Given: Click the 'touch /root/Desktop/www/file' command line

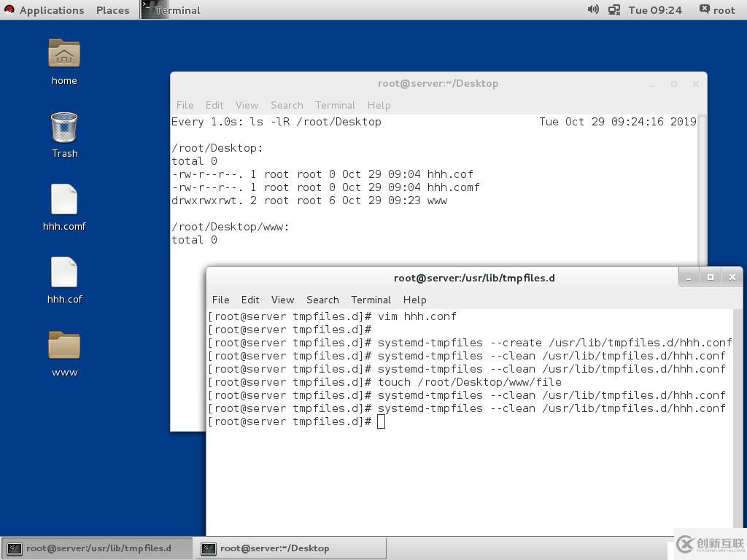Looking at the screenshot, I should (x=384, y=382).
